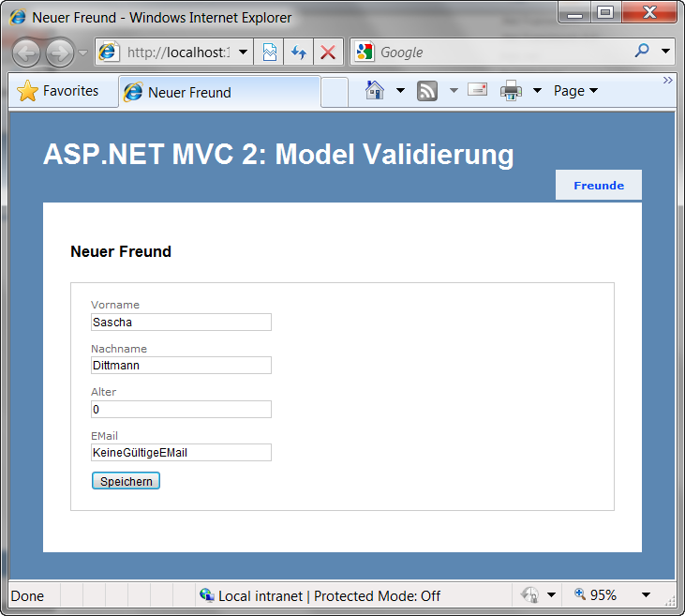Click the Nachname label
Image resolution: width=685 pixels, height=616 pixels.
(119, 349)
